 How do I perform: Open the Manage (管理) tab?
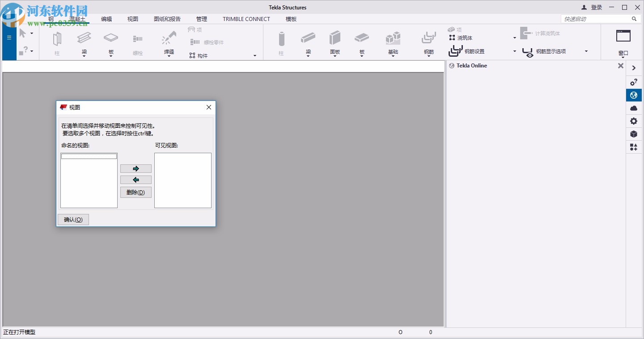click(x=202, y=19)
